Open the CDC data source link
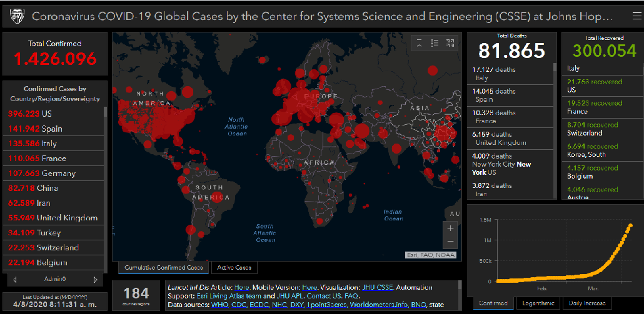 coord(239,305)
